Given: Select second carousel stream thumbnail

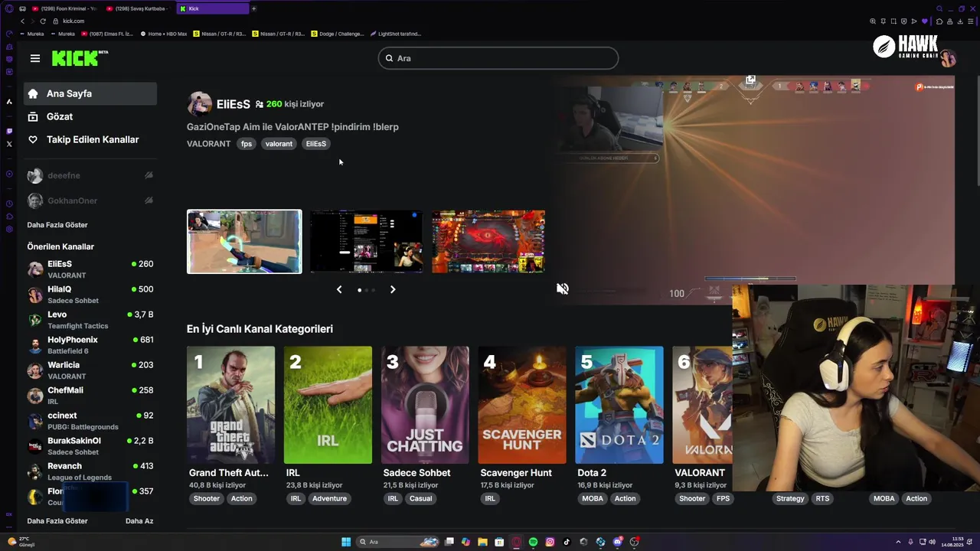Looking at the screenshot, I should 366,241.
